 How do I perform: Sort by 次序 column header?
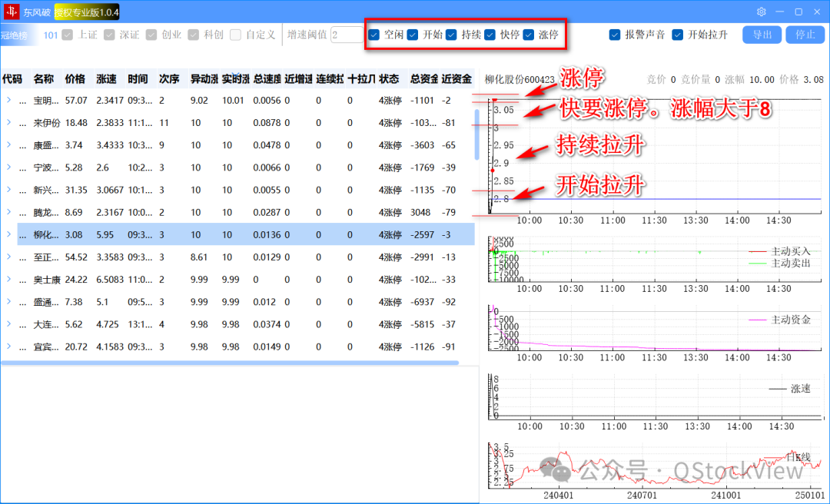point(173,79)
